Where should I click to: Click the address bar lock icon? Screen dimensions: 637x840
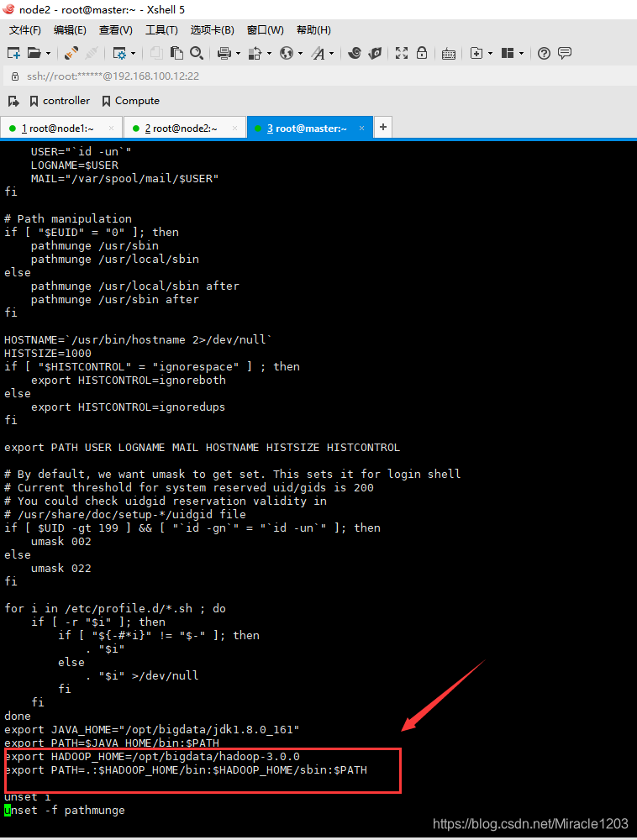pos(15,76)
